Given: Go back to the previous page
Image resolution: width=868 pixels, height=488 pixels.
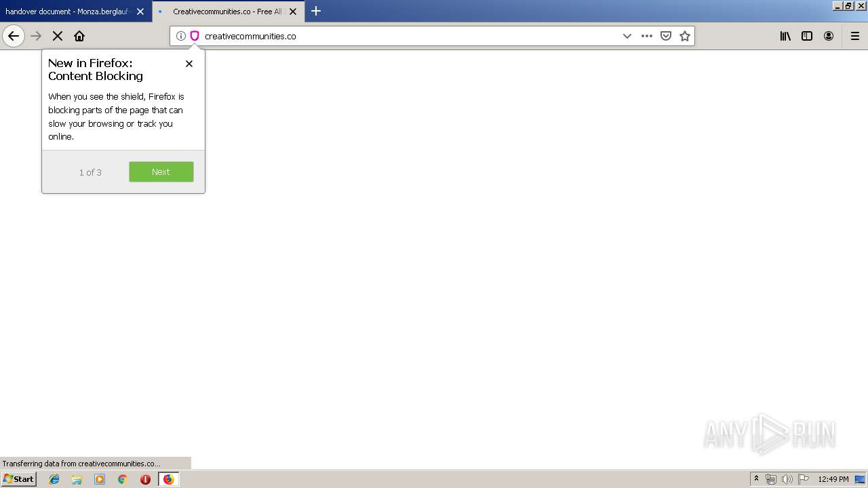Looking at the screenshot, I should click(14, 36).
